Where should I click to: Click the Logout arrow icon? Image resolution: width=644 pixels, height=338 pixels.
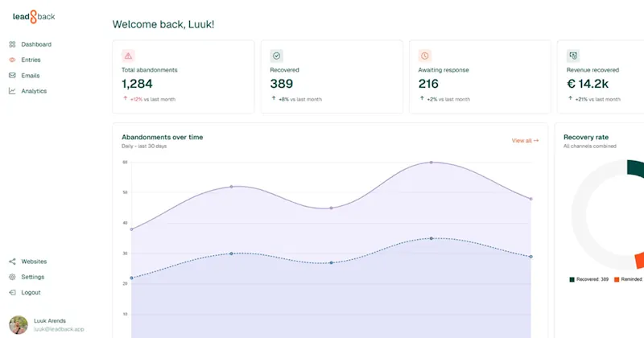[x=12, y=293]
